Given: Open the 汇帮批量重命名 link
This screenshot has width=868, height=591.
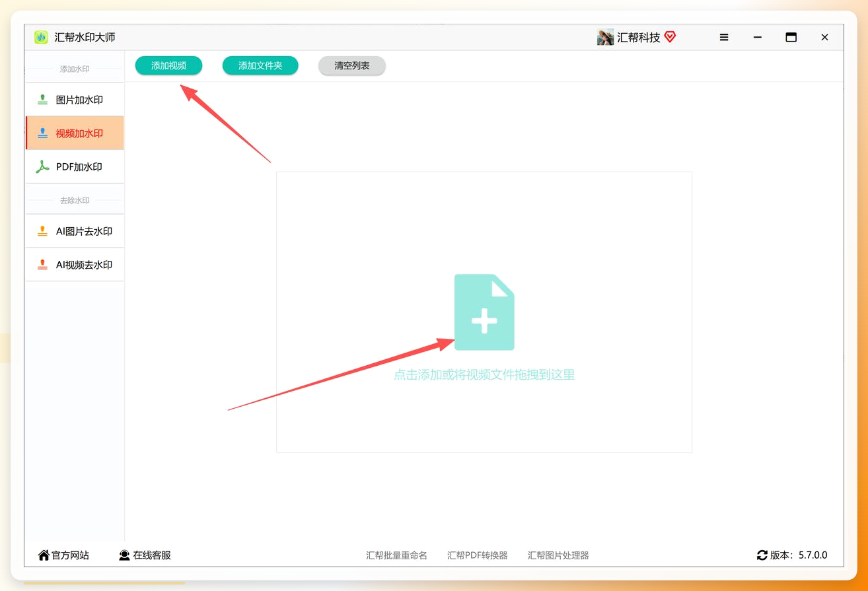Looking at the screenshot, I should (397, 555).
